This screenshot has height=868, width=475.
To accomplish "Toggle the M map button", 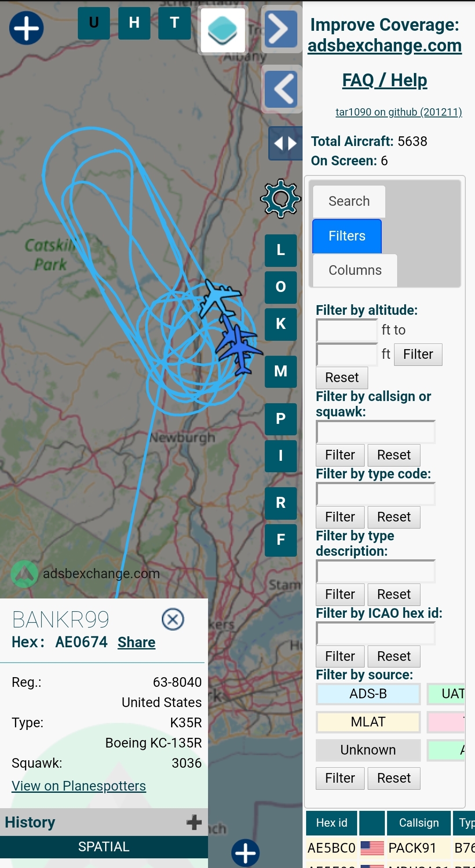I will (281, 372).
